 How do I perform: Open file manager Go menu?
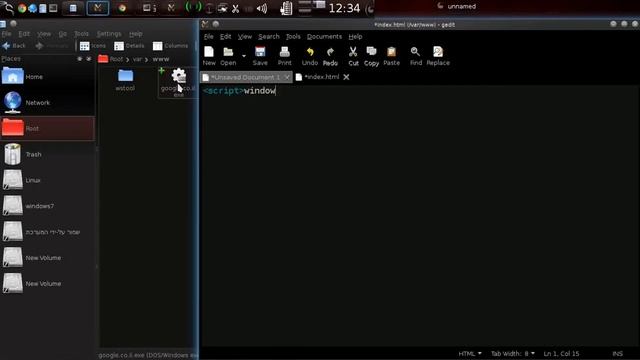62,34
